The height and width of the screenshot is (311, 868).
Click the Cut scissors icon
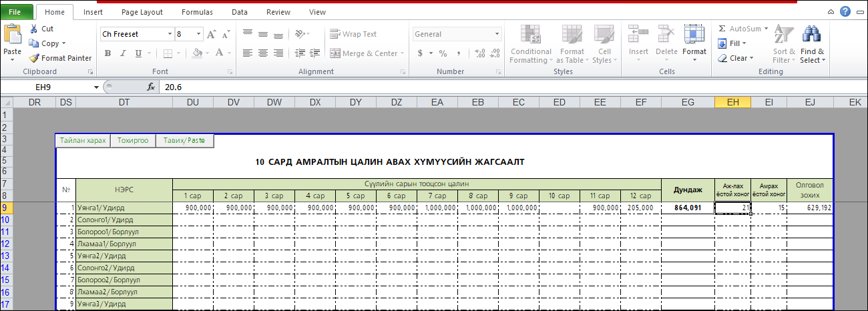click(x=34, y=29)
